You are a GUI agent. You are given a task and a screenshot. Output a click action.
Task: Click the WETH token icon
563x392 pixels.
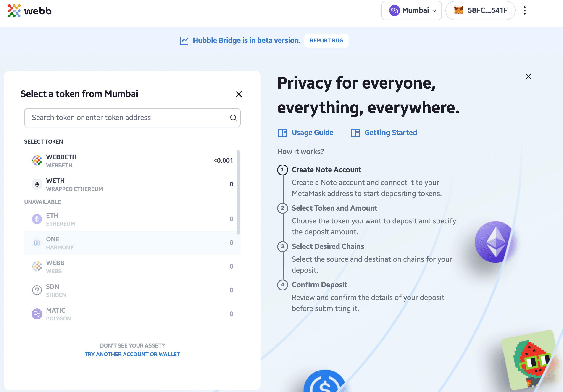37,184
